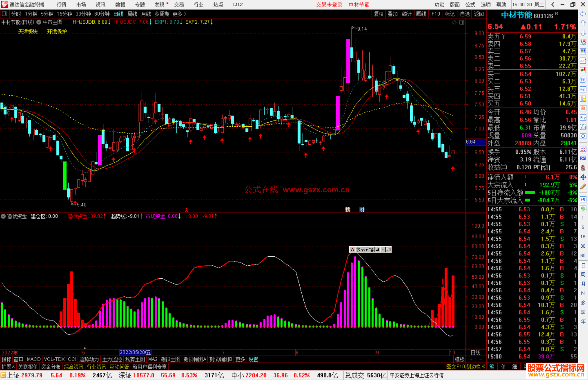
Task: Open the F12 sidebar icon
Action: (x=583, y=118)
